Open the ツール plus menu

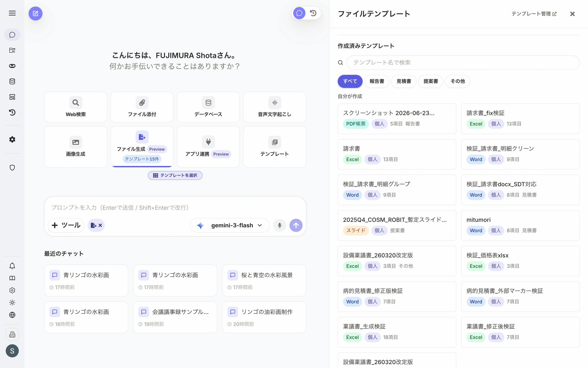tap(66, 225)
